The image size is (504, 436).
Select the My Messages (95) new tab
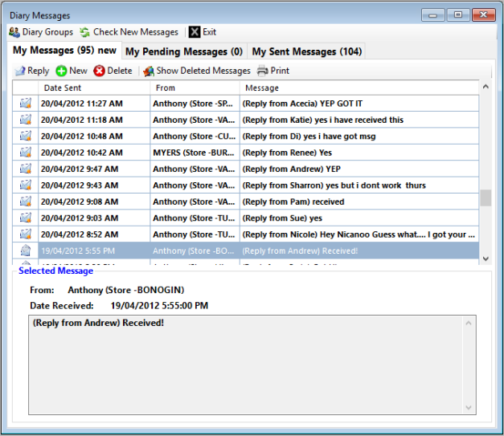(x=64, y=51)
